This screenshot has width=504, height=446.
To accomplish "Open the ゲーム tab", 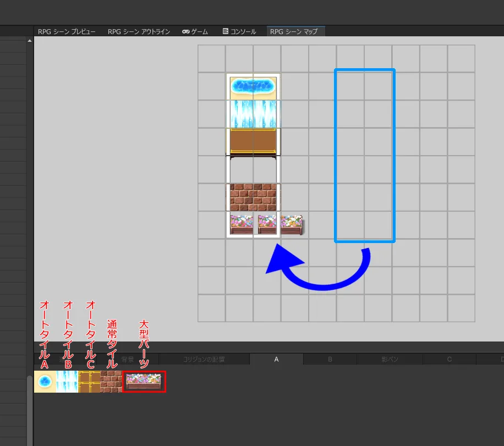I will [195, 32].
